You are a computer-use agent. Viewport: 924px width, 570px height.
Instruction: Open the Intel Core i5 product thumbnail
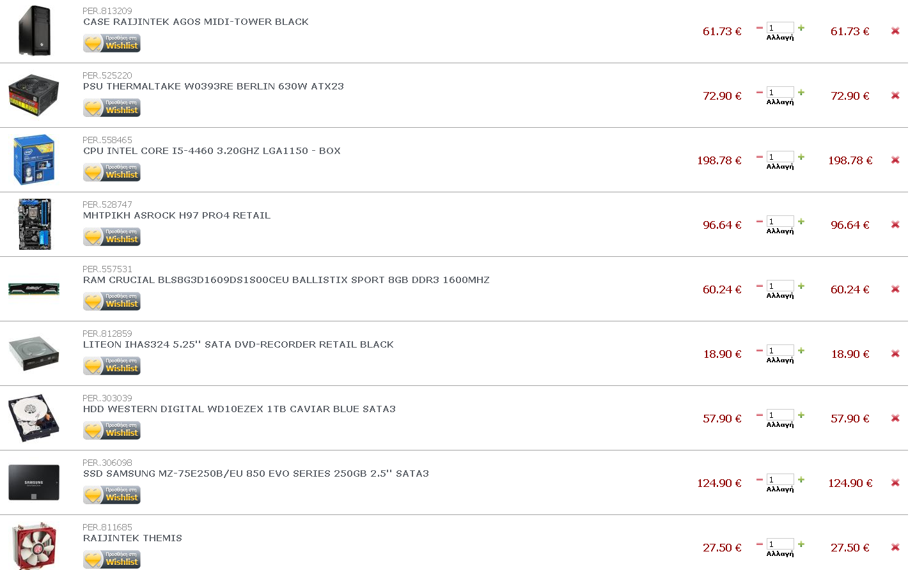[x=34, y=160]
